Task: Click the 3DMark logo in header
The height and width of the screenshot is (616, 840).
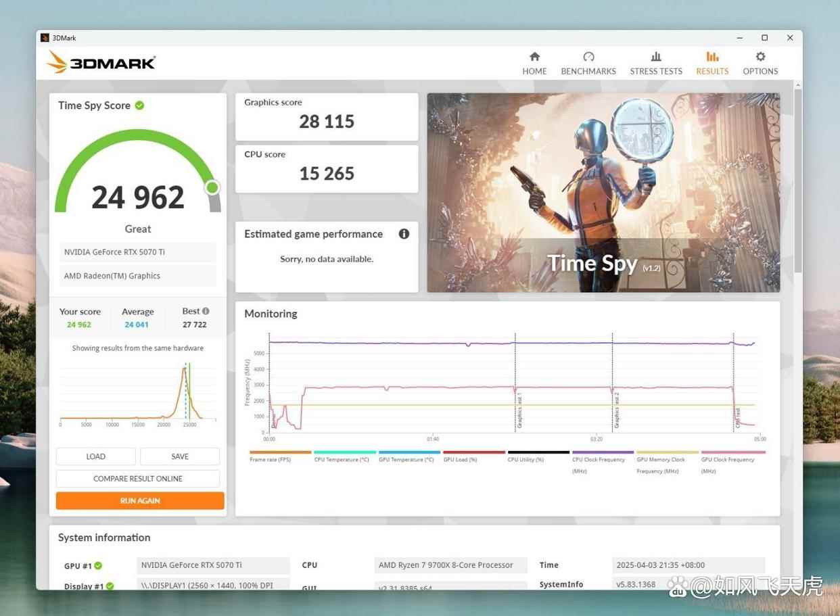Action: click(x=101, y=63)
